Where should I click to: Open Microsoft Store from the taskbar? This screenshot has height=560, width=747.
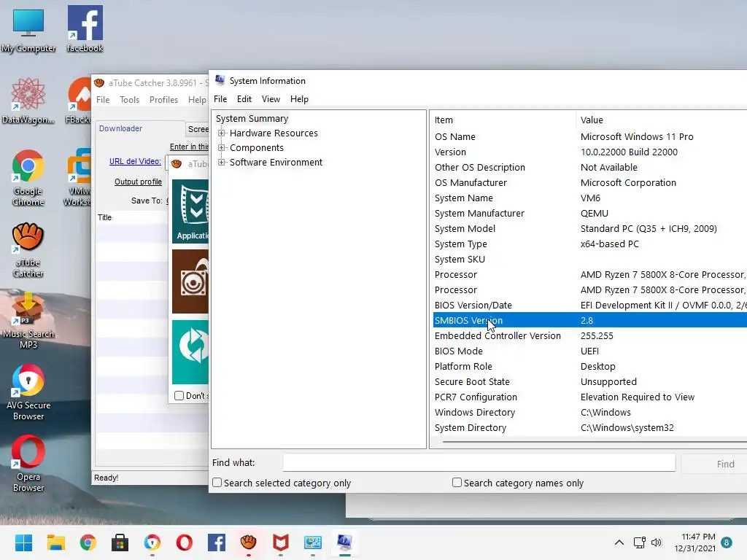[120, 542]
